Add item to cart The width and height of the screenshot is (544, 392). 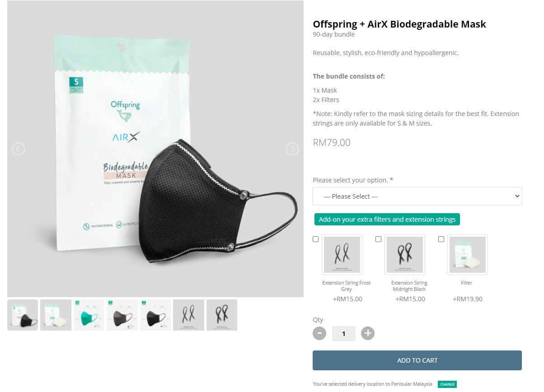tap(417, 360)
